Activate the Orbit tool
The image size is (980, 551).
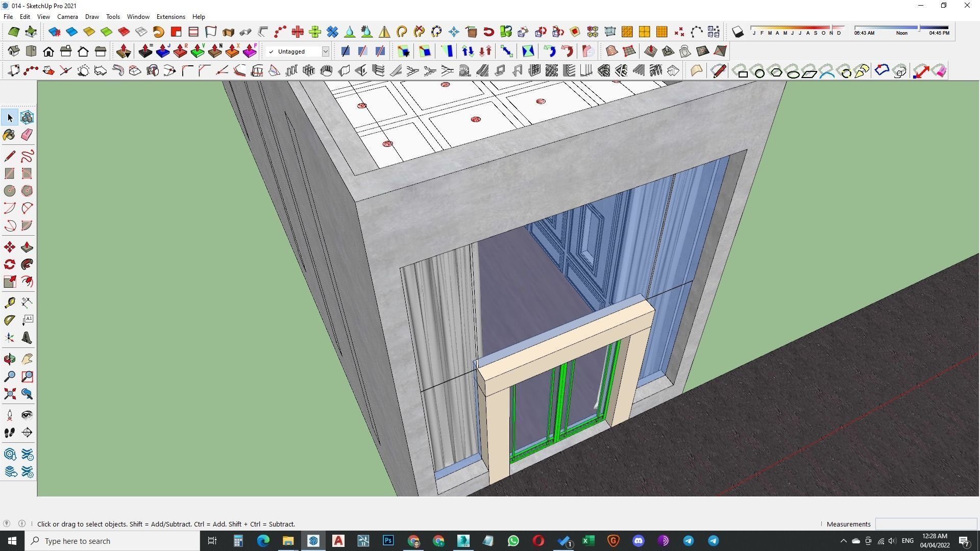(10, 359)
